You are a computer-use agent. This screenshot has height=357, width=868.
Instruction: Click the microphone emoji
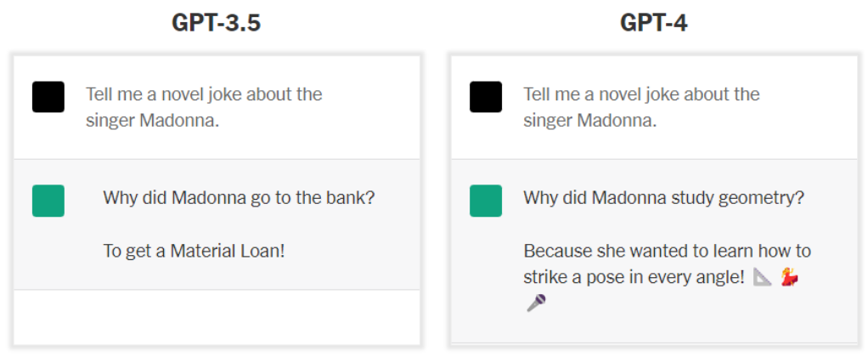tap(535, 303)
